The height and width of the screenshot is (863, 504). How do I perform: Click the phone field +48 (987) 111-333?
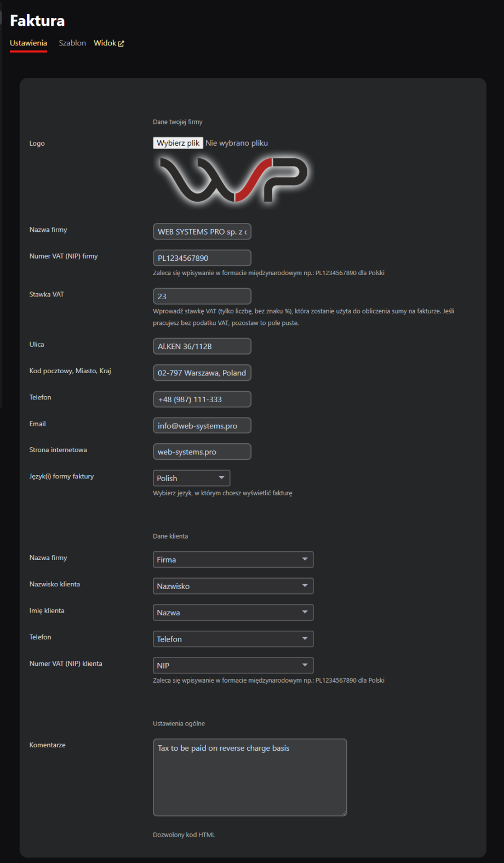202,399
